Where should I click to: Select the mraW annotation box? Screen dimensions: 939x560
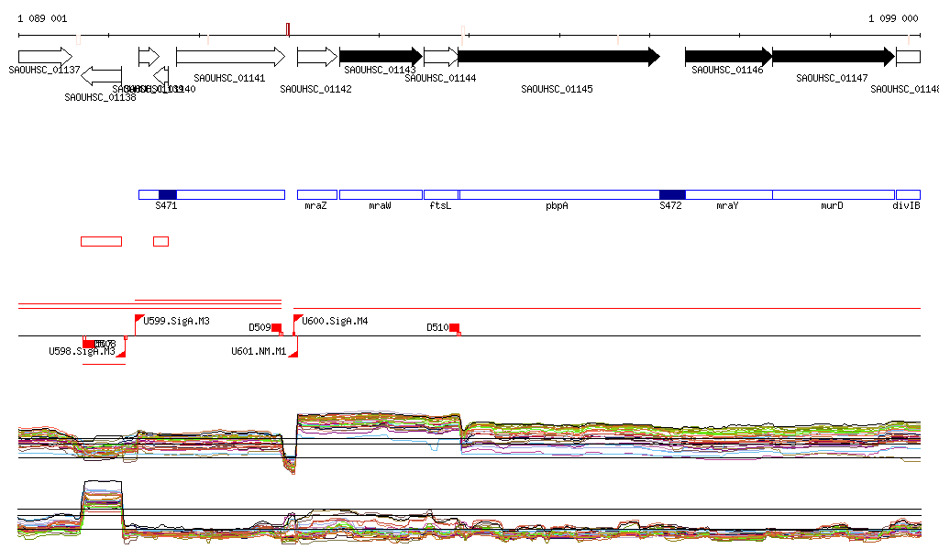pos(380,194)
